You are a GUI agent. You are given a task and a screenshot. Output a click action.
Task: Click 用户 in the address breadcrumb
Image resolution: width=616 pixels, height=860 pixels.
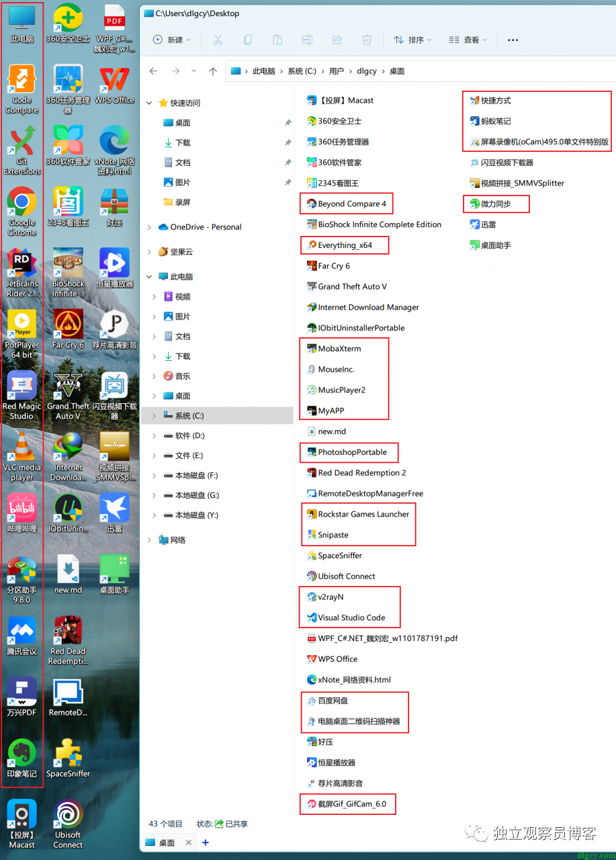point(337,71)
